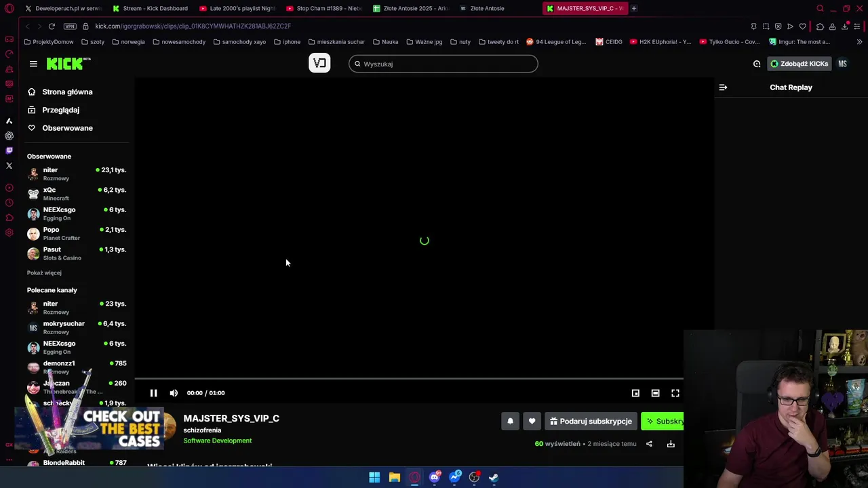This screenshot has width=868, height=488.
Task: Open X in Opera sidebar
Action: [9, 165]
